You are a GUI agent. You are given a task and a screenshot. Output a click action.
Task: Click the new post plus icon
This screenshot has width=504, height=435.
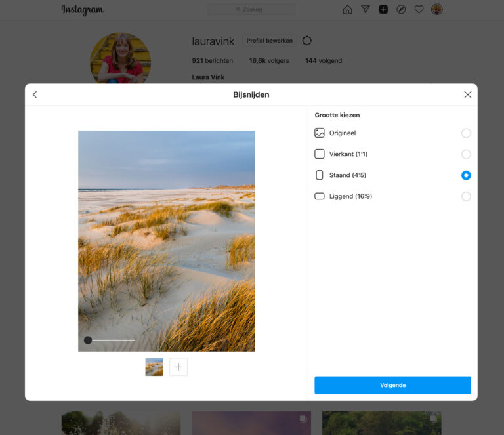383,9
